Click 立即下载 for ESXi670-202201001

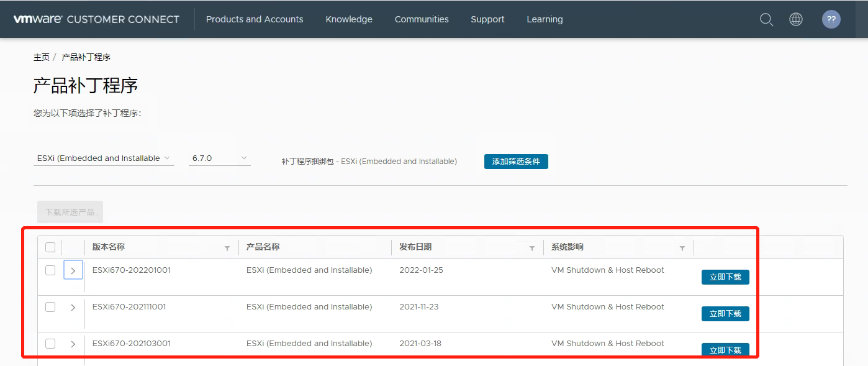(x=725, y=277)
